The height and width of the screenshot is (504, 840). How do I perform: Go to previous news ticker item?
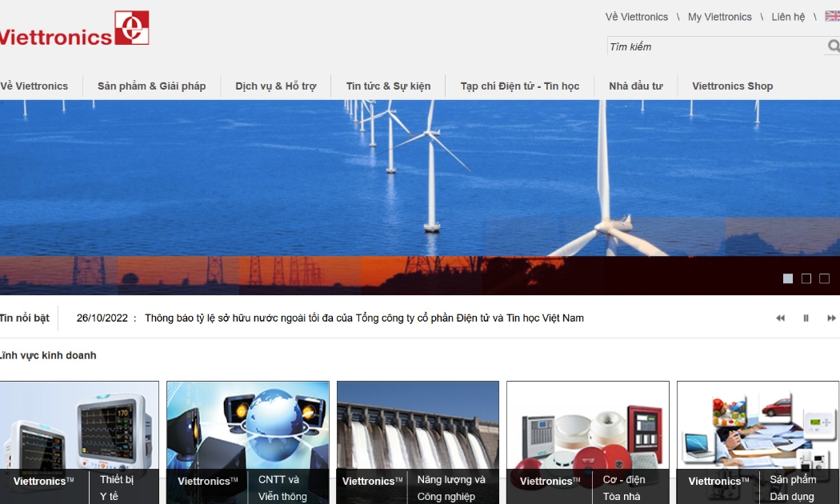pyautogui.click(x=780, y=318)
